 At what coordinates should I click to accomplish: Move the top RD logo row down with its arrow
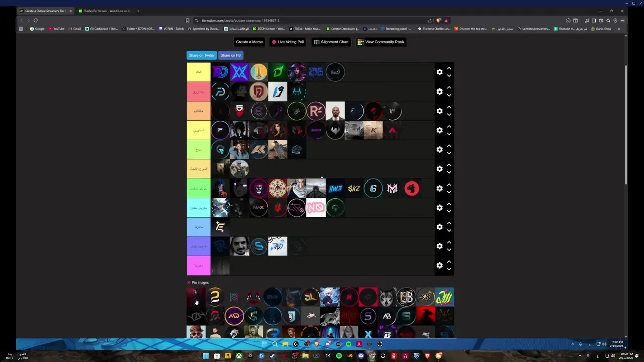(x=449, y=76)
